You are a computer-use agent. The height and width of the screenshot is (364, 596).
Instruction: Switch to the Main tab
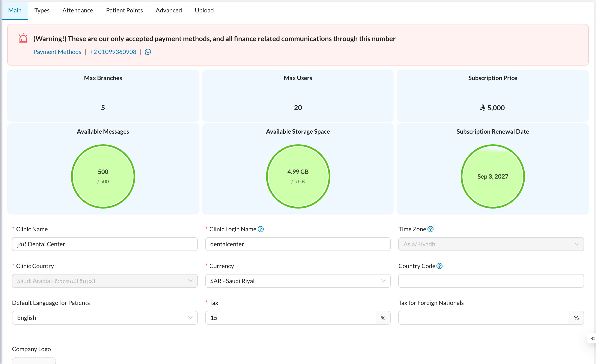(x=15, y=10)
